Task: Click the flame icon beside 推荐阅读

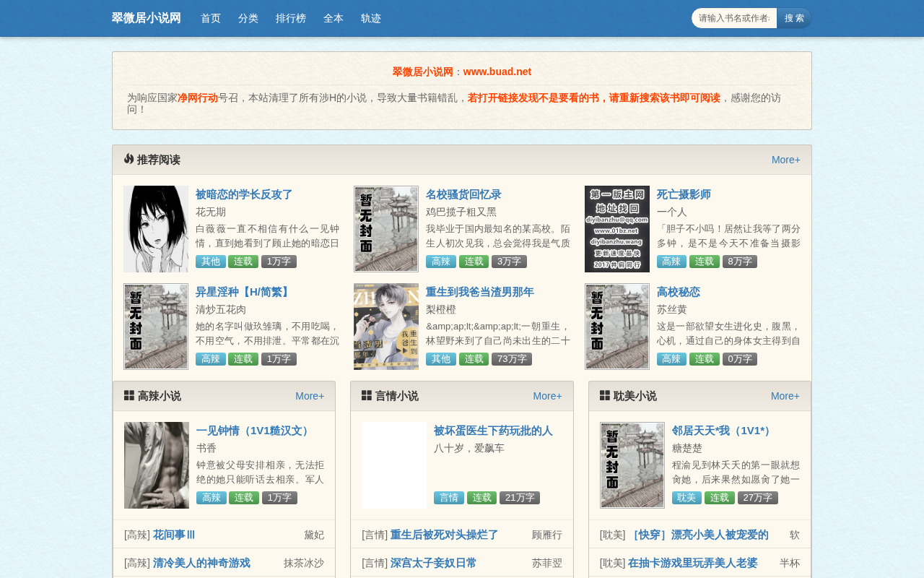Action: [x=128, y=159]
